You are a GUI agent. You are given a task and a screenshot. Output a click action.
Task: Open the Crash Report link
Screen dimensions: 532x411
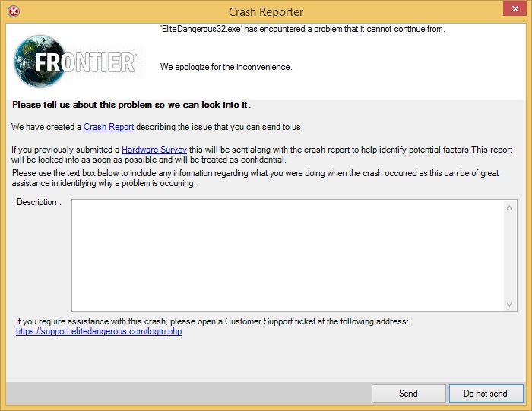point(109,127)
